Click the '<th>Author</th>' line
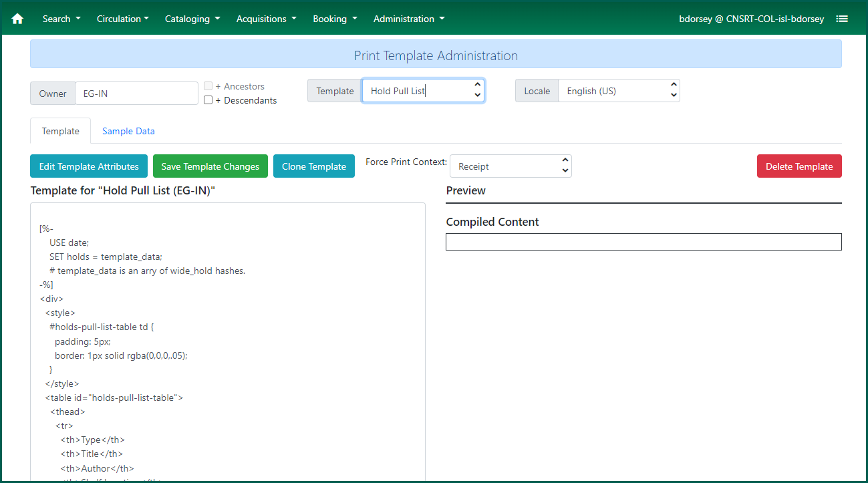868x483 pixels. point(97,468)
